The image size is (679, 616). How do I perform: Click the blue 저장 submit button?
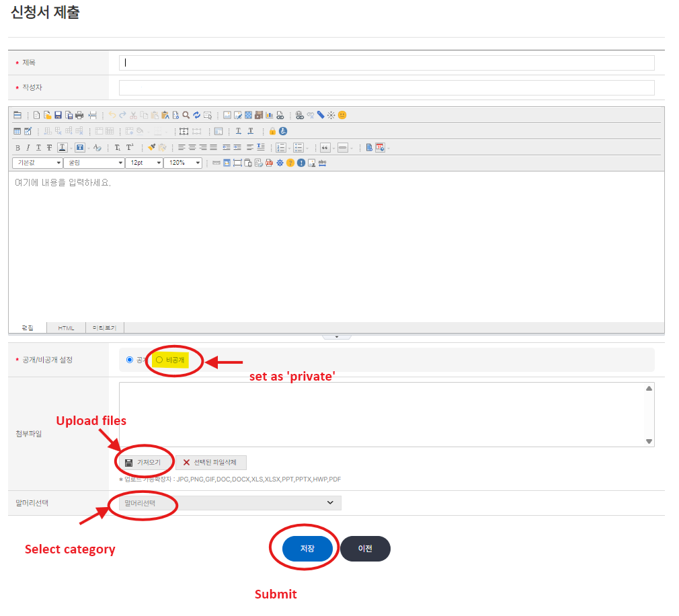tap(307, 549)
